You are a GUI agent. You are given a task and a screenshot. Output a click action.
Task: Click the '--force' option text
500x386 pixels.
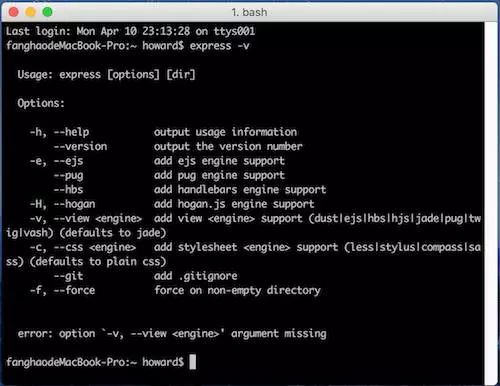[x=74, y=290]
